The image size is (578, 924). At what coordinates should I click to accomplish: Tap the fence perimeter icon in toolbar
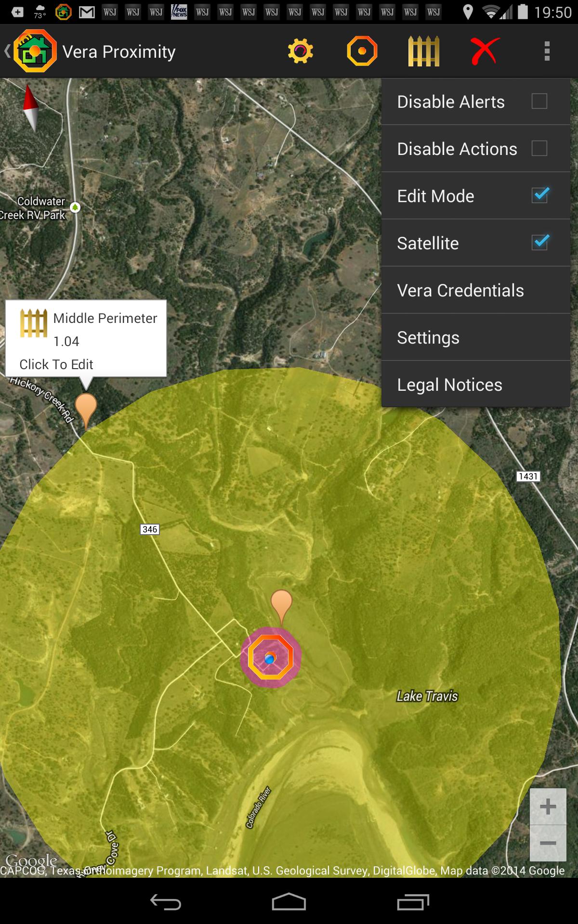coord(423,51)
